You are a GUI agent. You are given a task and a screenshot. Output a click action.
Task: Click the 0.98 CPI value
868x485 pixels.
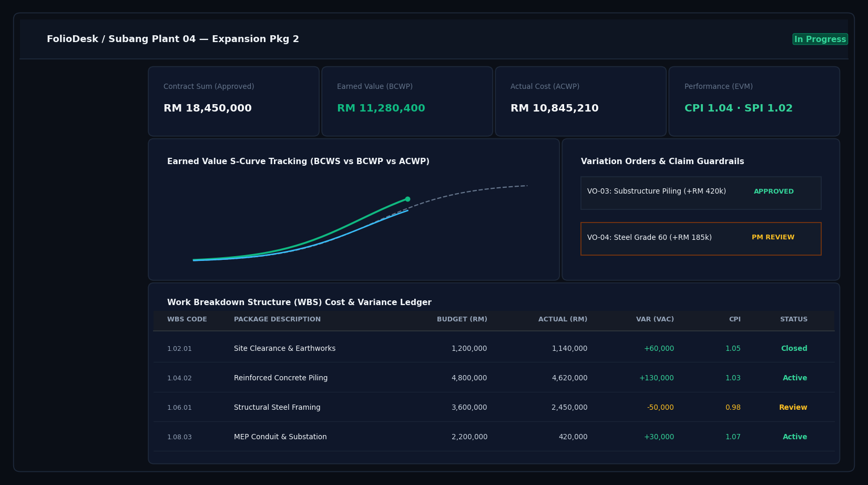coord(733,408)
